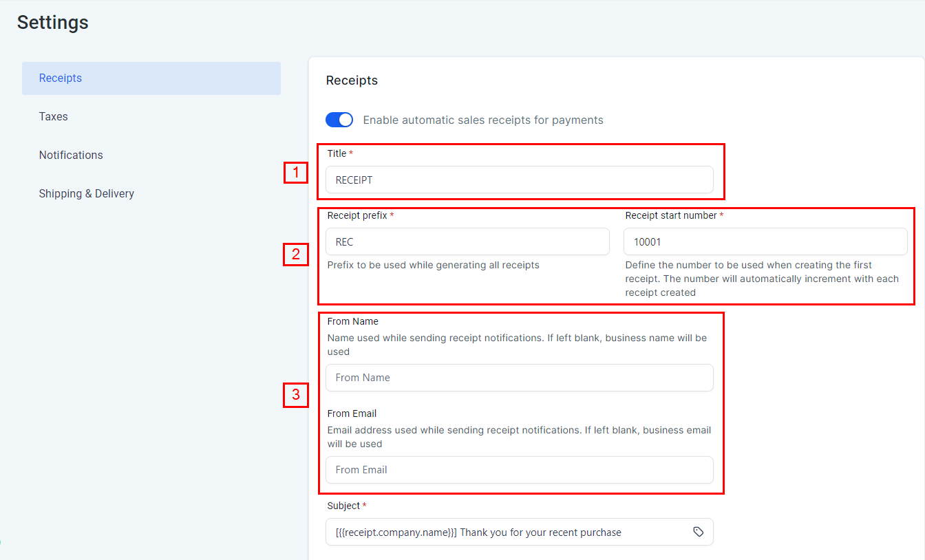Click the receipt start number helper description
The image size is (925, 560).
click(x=761, y=279)
